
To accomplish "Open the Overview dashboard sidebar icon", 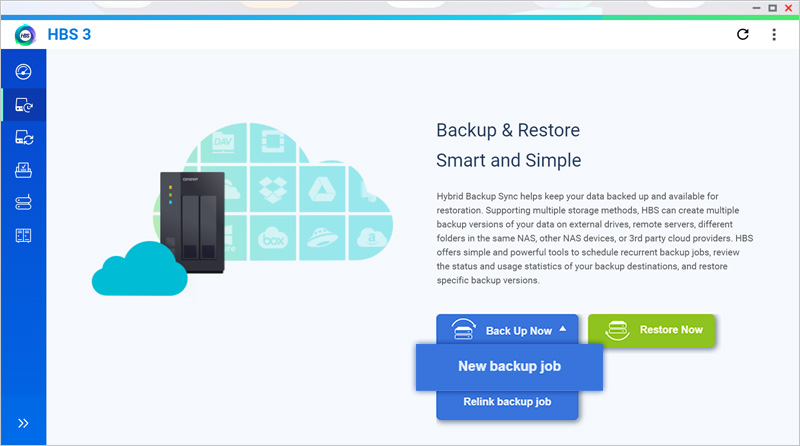I will pos(23,71).
